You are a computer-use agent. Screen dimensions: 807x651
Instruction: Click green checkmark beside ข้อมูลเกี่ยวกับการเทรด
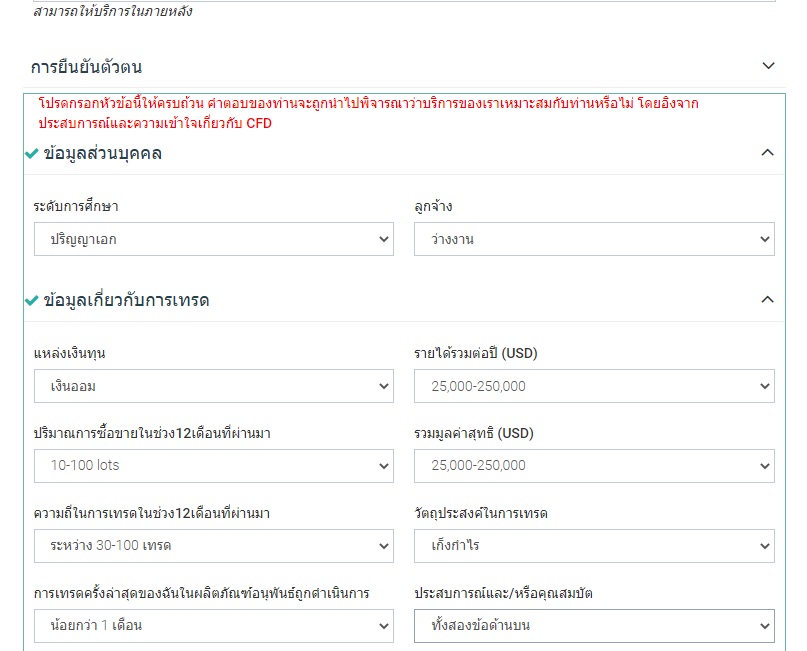point(32,300)
